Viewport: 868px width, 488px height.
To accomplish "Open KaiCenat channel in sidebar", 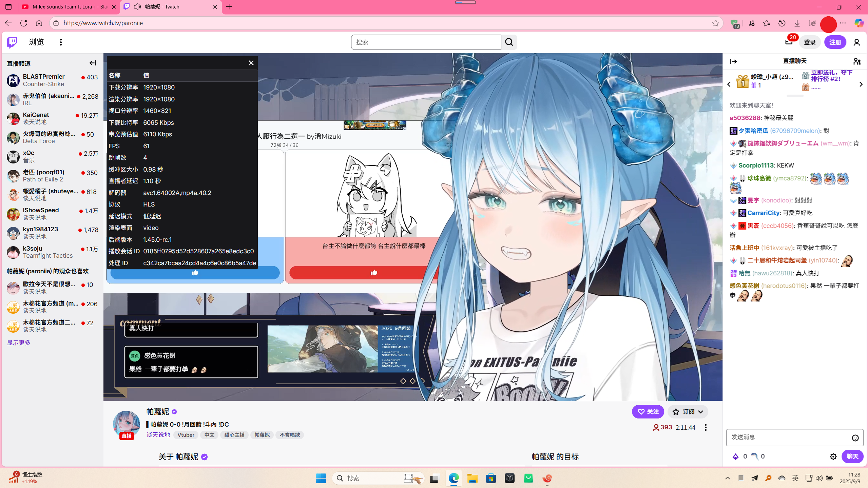I will 52,119.
